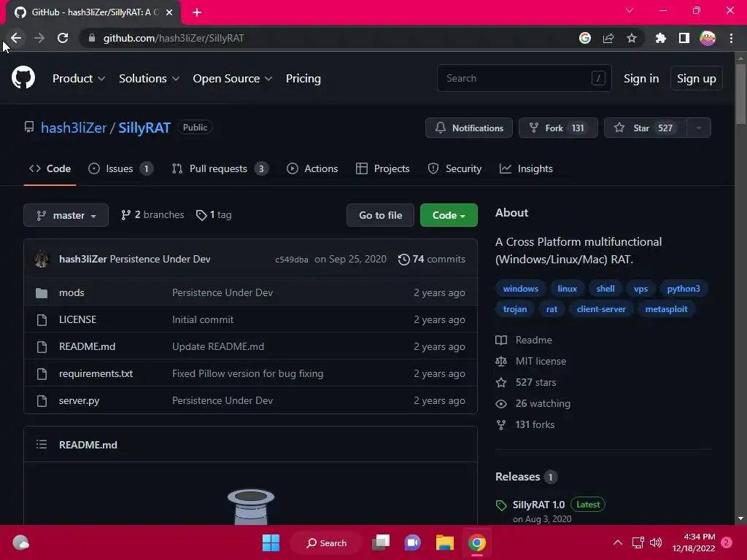This screenshot has height=560, width=747.
Task: Open the requirements.txt file
Action: 96,373
